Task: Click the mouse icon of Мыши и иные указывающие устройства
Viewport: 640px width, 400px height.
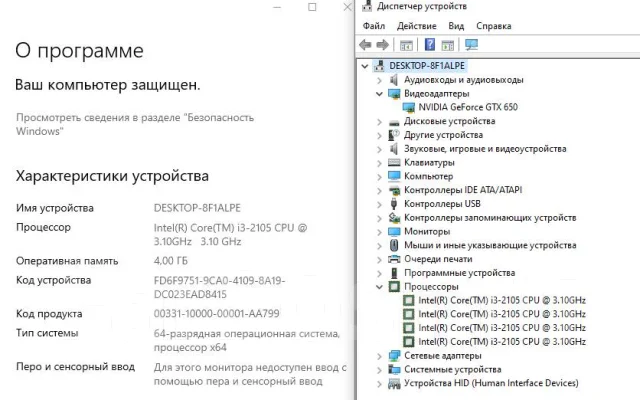Action: [394, 245]
